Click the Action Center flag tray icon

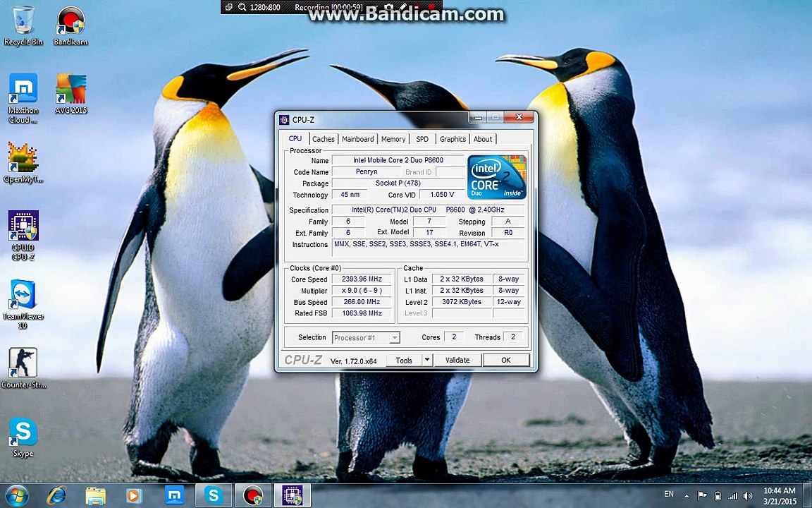point(702,495)
